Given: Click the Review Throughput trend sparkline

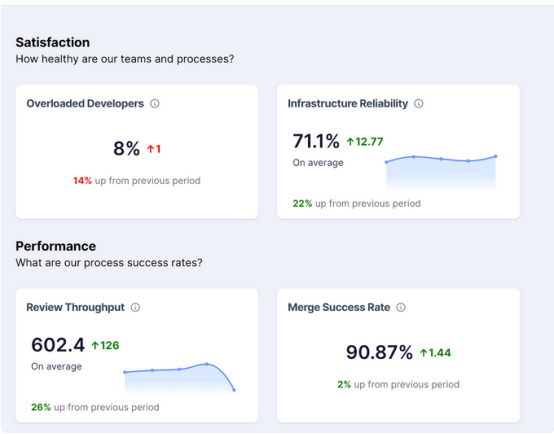Looking at the screenshot, I should point(179,377).
